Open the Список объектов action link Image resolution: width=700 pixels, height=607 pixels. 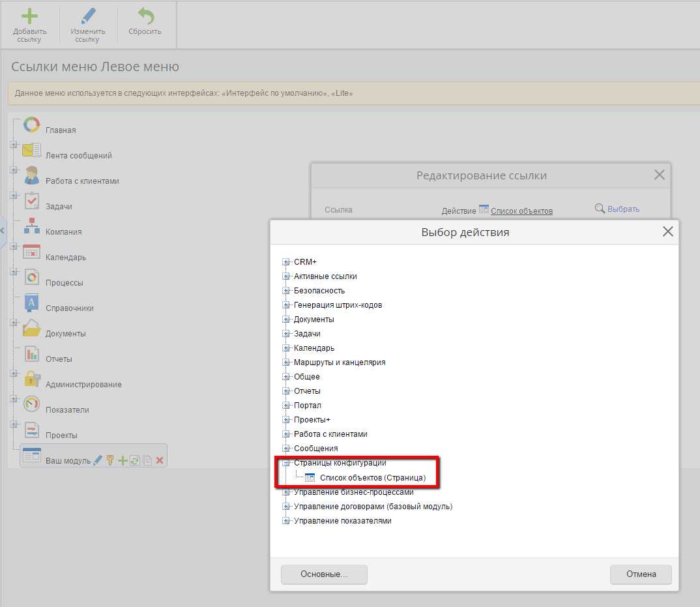521,211
